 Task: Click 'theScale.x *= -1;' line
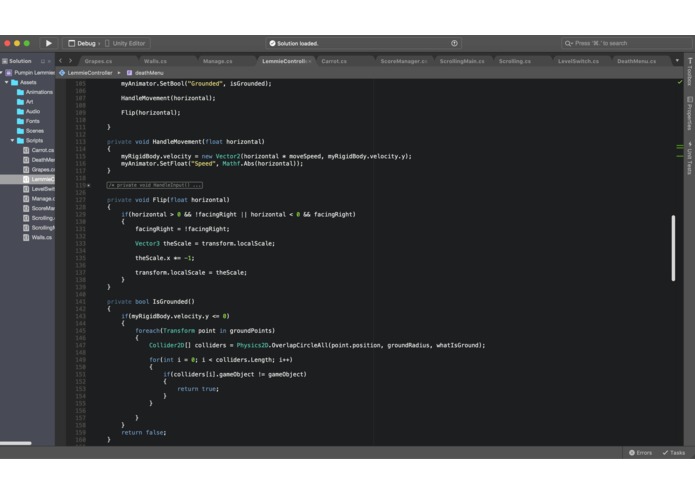tap(164, 258)
